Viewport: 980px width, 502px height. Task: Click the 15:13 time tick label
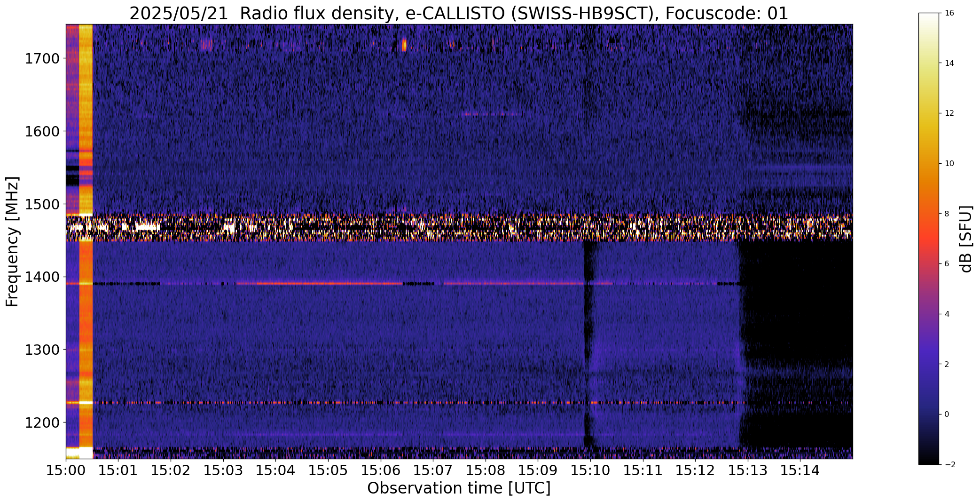point(748,470)
